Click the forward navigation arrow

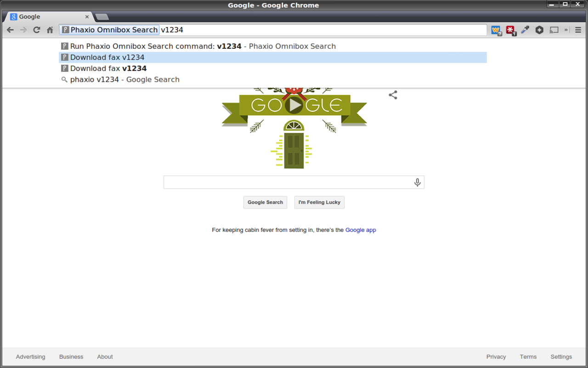coord(23,30)
